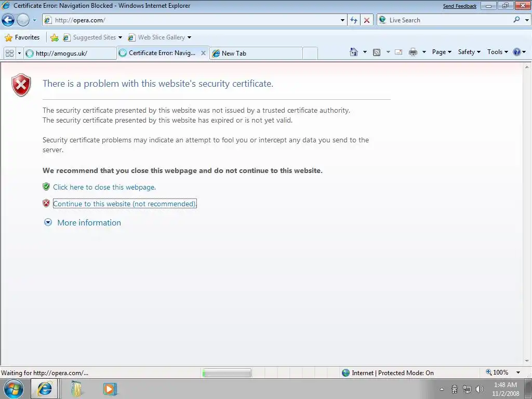Open the Favorites star button
The image size is (532, 399).
[22, 37]
